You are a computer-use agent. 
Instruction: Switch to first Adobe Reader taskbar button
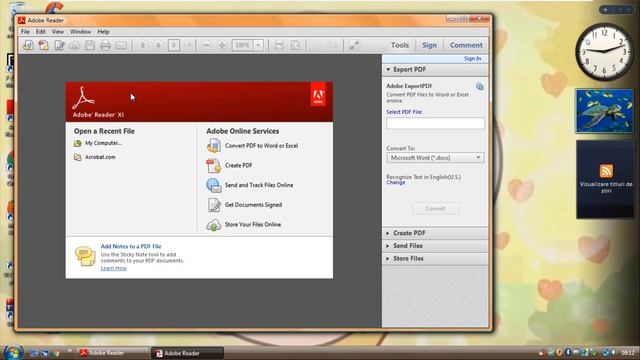113,353
